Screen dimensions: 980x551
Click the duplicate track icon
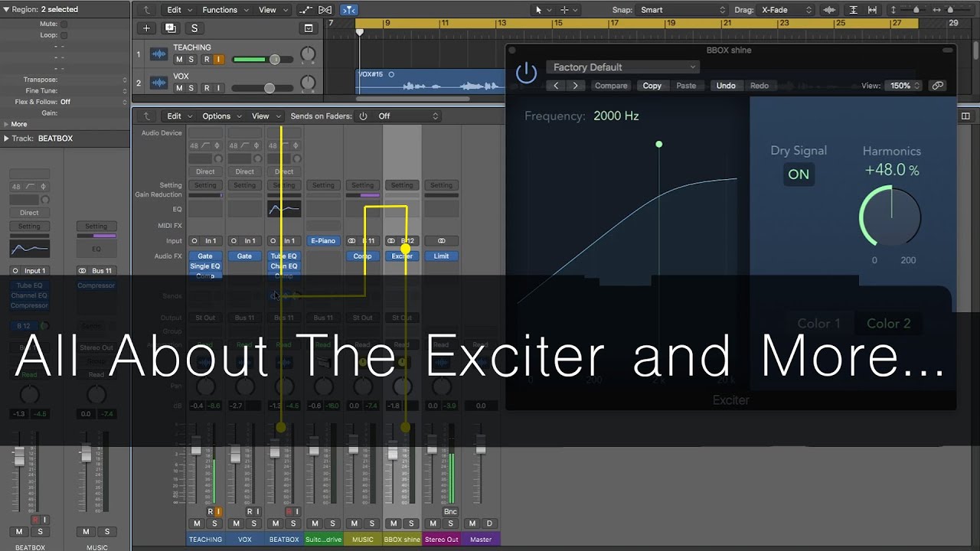tap(170, 28)
